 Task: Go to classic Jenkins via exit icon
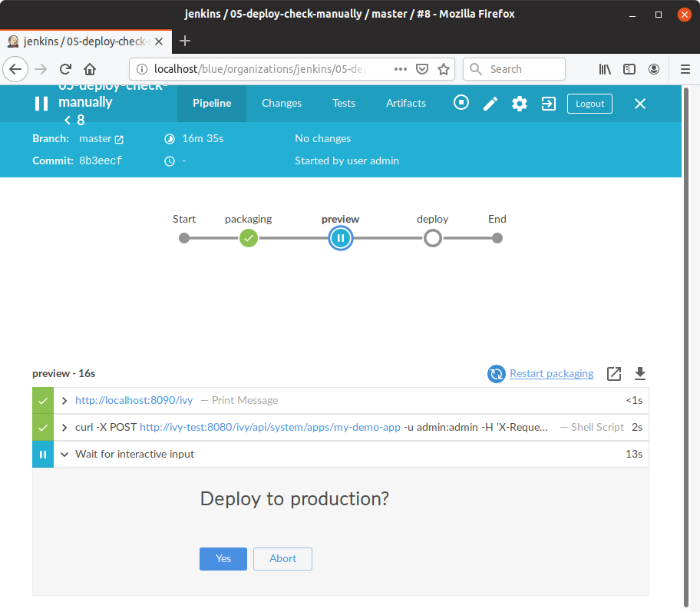[548, 104]
